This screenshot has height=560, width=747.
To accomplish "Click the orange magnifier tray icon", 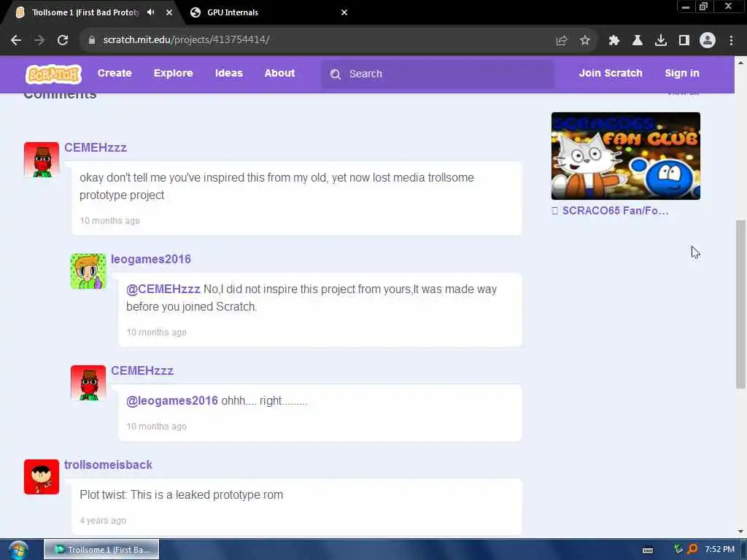I will click(693, 549).
